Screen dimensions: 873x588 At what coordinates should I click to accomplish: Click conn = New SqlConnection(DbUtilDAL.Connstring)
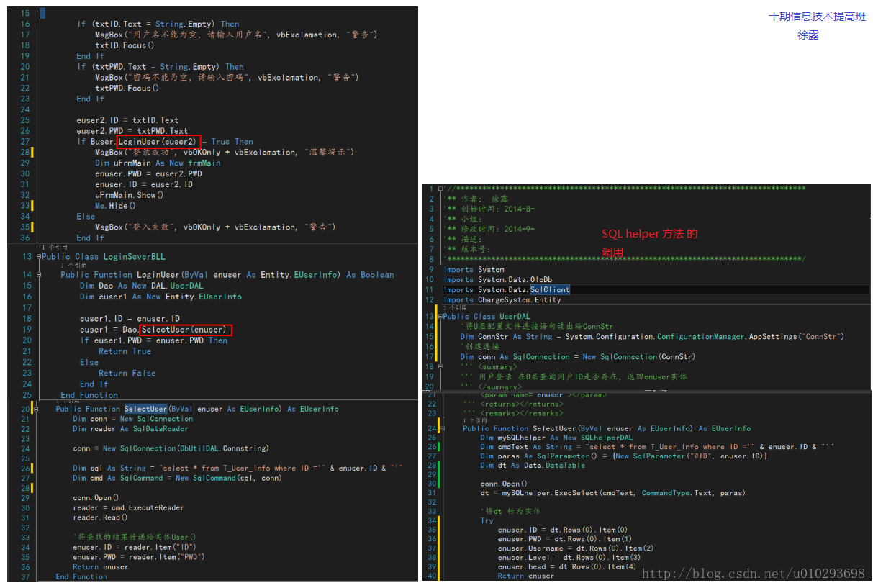(171, 448)
